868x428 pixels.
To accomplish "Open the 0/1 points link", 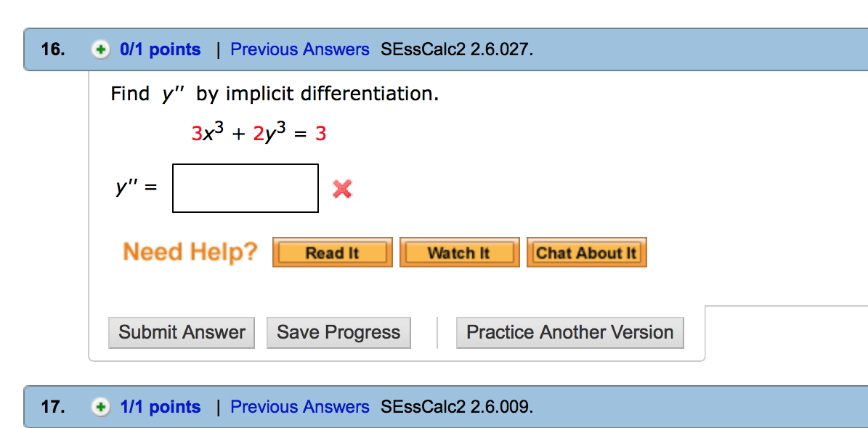I will [160, 50].
